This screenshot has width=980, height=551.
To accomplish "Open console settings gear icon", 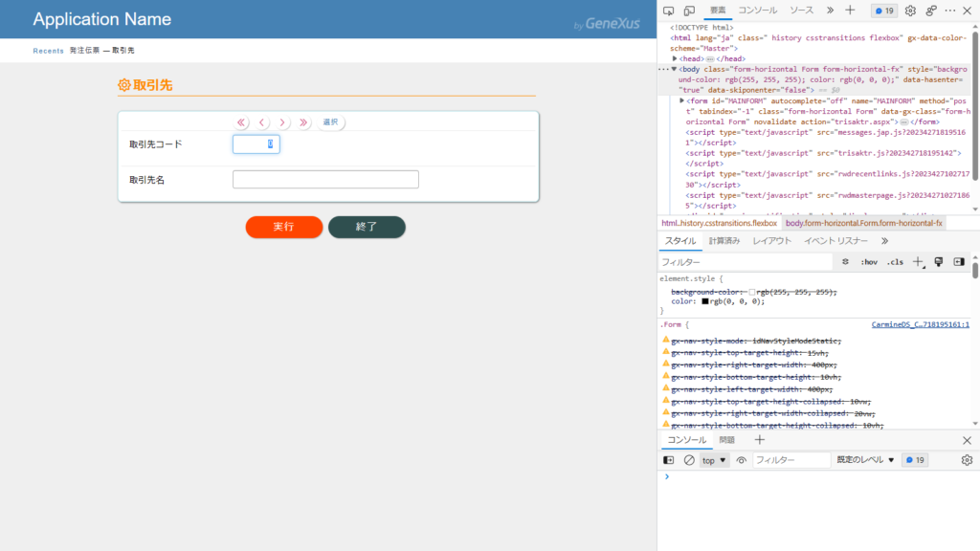I will [x=967, y=460].
